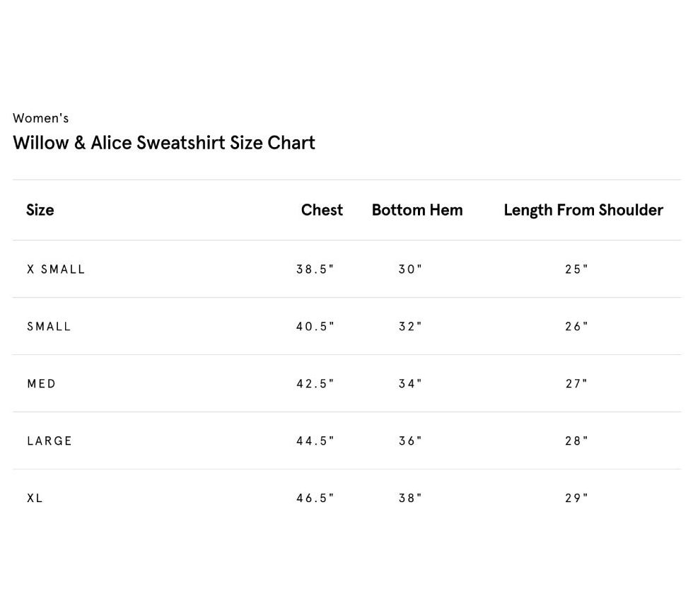This screenshot has height=616, width=693.
Task: Click the Chest column header
Action: 322,210
